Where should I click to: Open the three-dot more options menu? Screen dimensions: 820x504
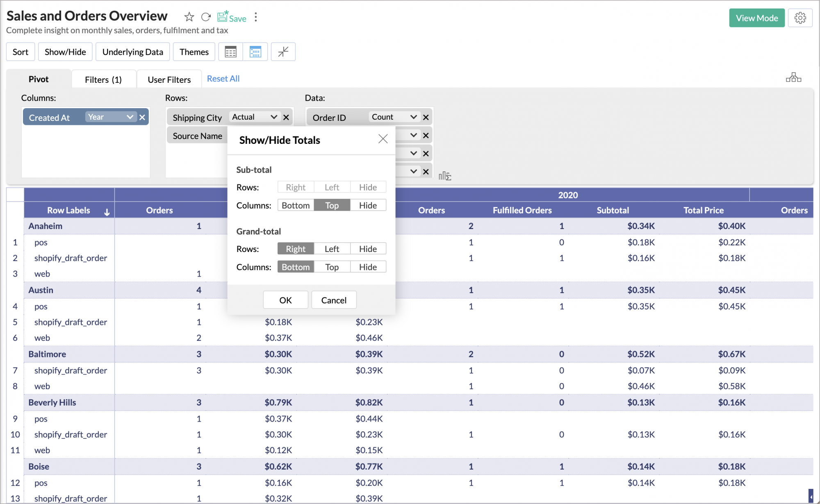click(x=256, y=17)
